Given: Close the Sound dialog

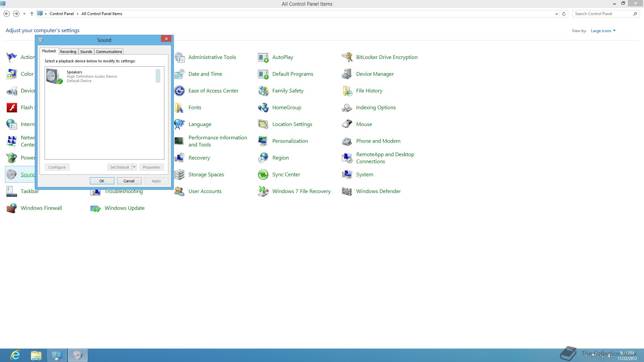Looking at the screenshot, I should pyautogui.click(x=166, y=39).
